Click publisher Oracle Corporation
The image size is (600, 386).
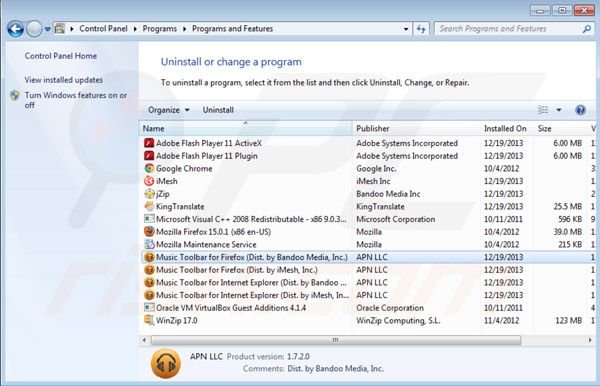[x=390, y=308]
